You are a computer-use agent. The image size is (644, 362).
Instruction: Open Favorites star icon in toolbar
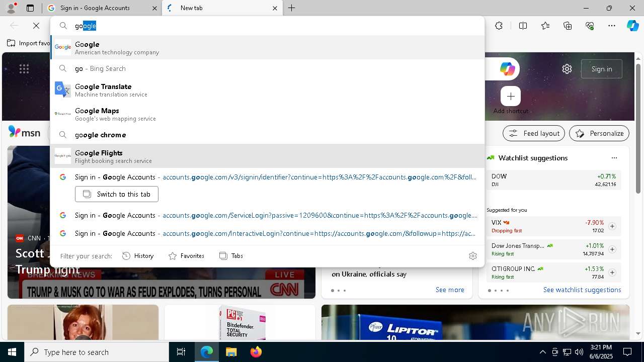coord(545,26)
